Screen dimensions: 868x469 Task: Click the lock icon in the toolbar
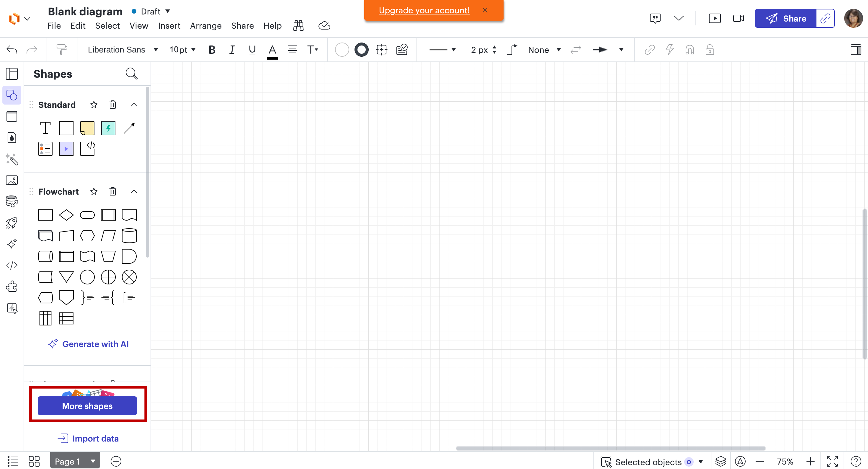point(710,50)
